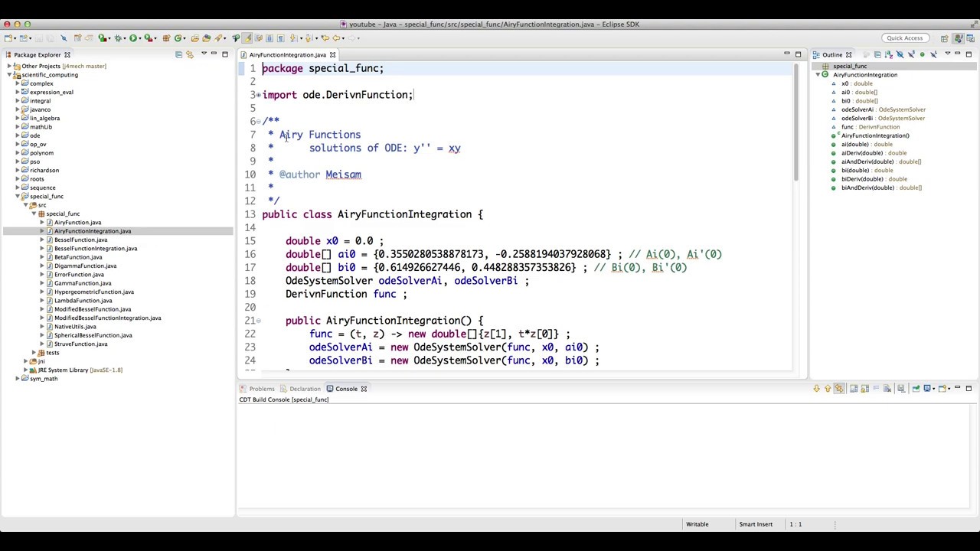Toggle Show Whitespace Characters in the toolbar
Screen dimensions: 980x551
pos(280,37)
